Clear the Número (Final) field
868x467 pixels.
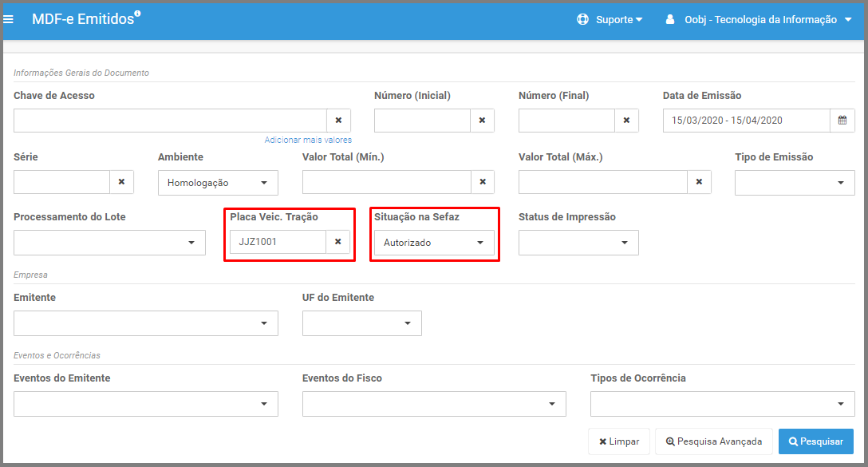tap(626, 121)
